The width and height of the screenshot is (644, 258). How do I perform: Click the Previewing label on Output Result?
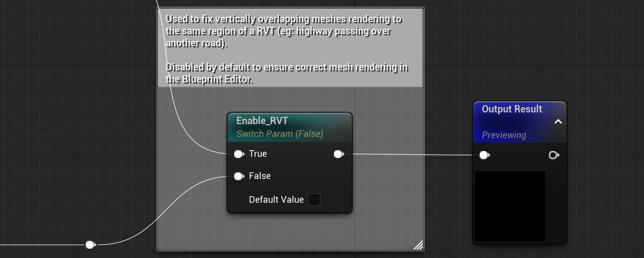click(504, 135)
